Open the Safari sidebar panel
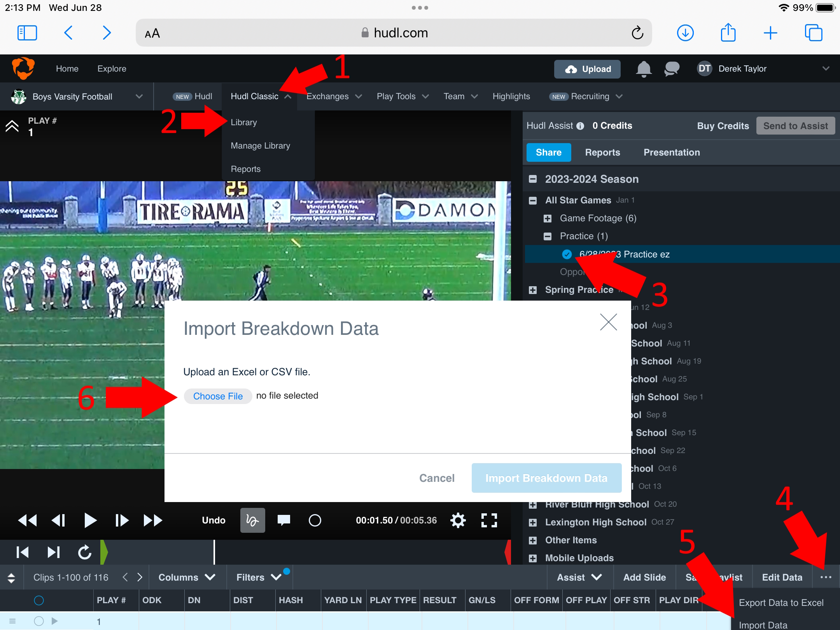Image resolution: width=840 pixels, height=630 pixels. tap(27, 33)
